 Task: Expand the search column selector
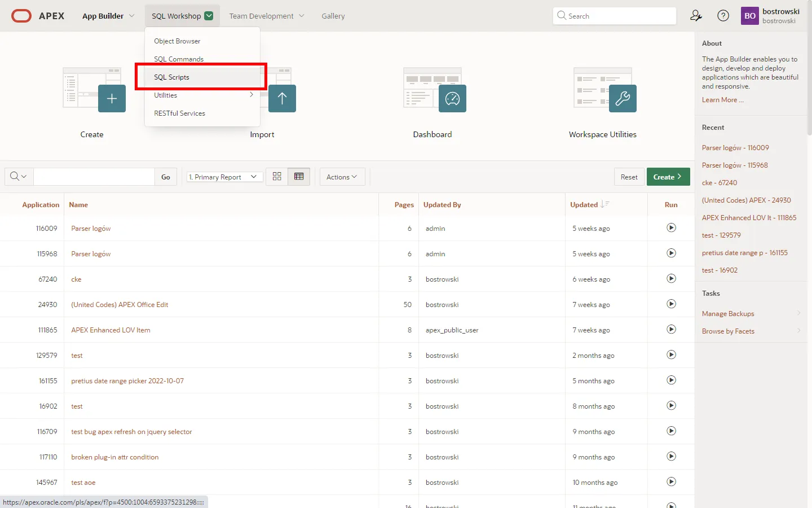pos(19,177)
